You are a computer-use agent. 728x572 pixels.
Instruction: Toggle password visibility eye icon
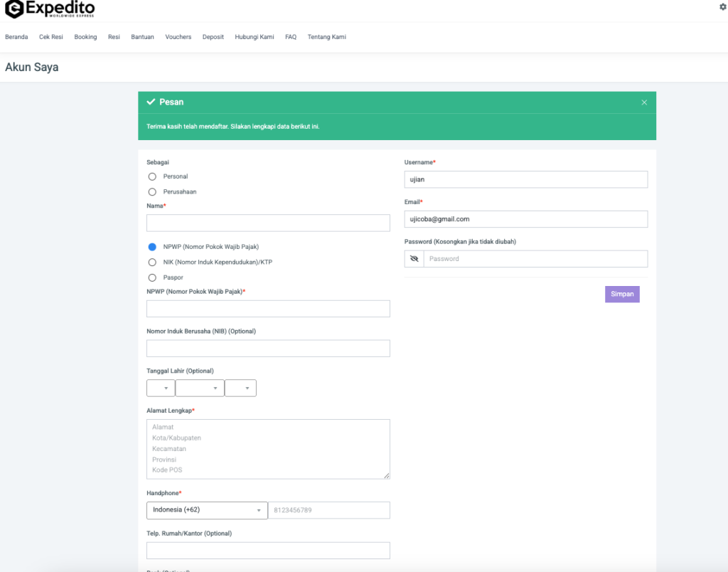[x=414, y=259]
